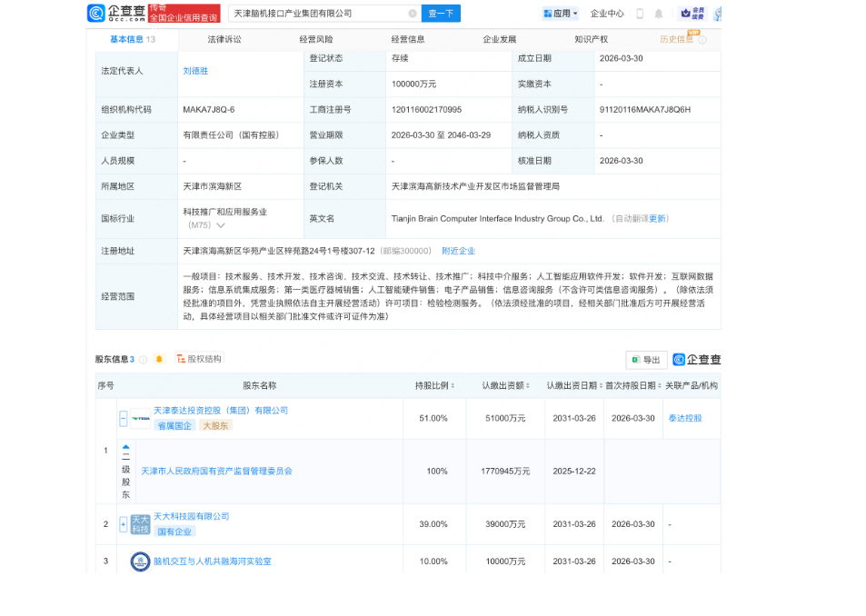The width and height of the screenshot is (866, 616).
Task: Select the 39000万元 subscribed amount cell
Action: pyautogui.click(x=505, y=524)
